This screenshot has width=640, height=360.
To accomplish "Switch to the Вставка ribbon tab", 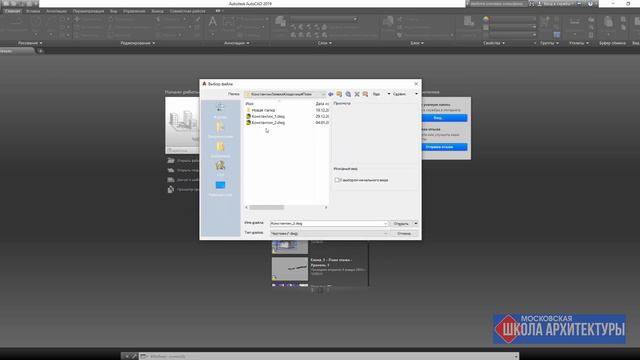I will point(33,11).
